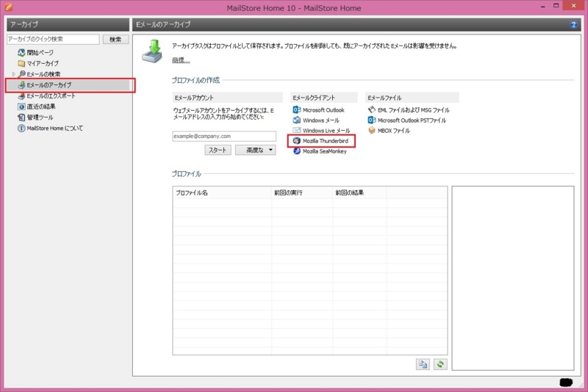Open help with the blue question icon
The image size is (588, 392).
pyautogui.click(x=573, y=25)
